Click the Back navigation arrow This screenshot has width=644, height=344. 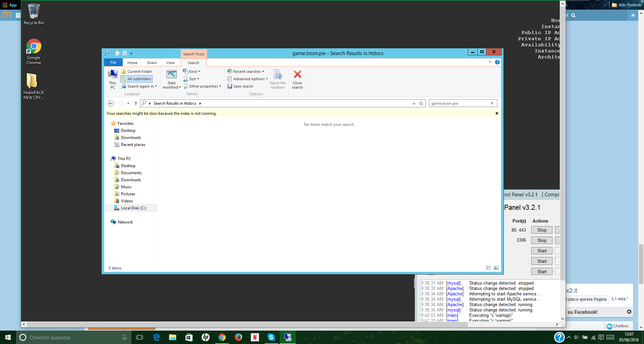pos(111,103)
